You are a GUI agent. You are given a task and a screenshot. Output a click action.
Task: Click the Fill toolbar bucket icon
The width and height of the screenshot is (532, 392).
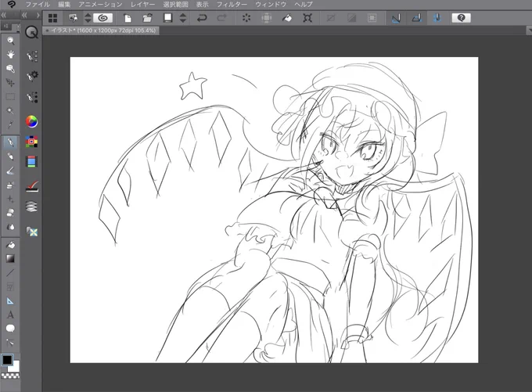tap(287, 18)
